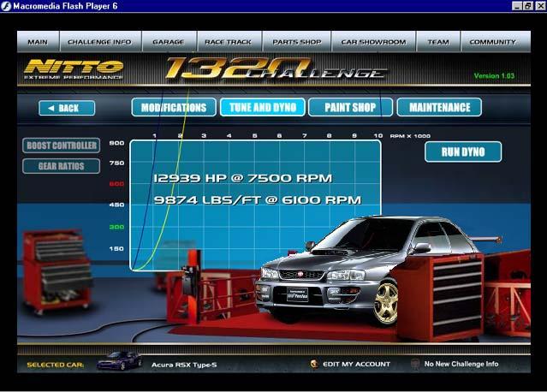Restore the Flash Player window size

pos(528,6)
